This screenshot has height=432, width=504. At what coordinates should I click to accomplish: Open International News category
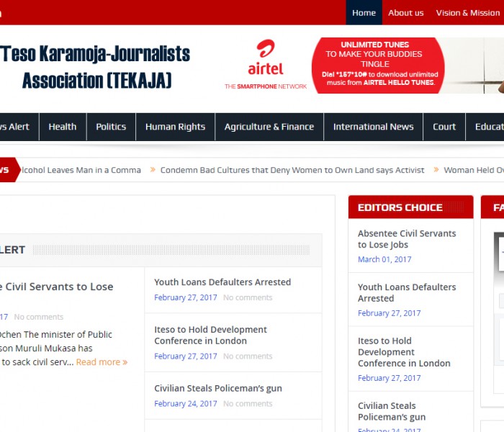373,127
